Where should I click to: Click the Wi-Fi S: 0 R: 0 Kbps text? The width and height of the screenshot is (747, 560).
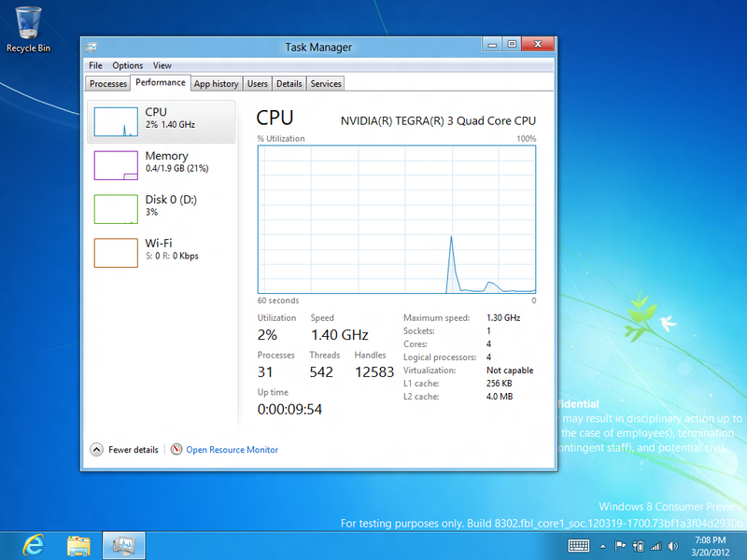tap(172, 256)
